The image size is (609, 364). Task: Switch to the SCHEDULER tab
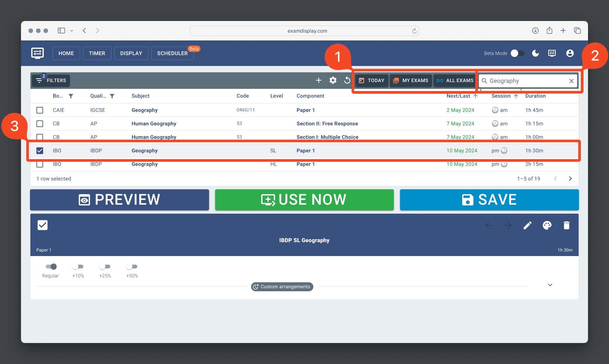tap(172, 53)
